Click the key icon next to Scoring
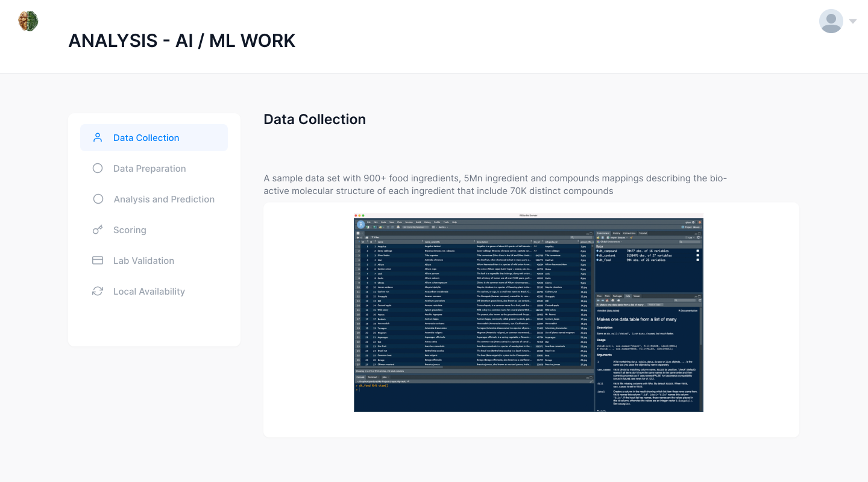 point(98,230)
